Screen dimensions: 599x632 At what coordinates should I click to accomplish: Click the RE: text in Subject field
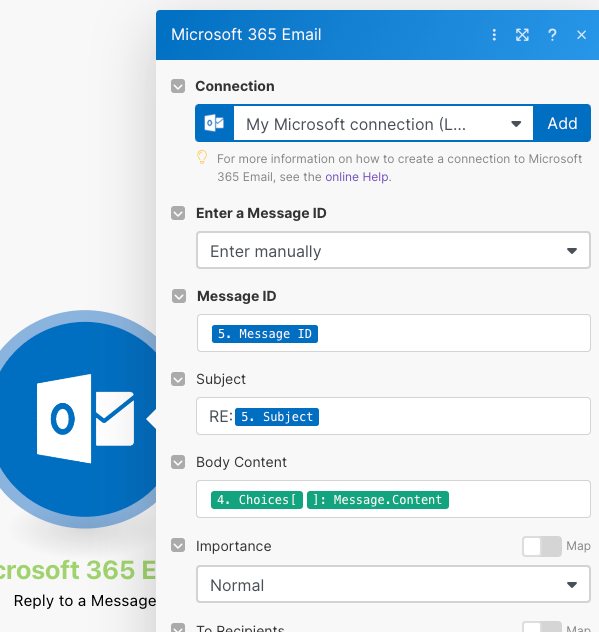tap(221, 417)
